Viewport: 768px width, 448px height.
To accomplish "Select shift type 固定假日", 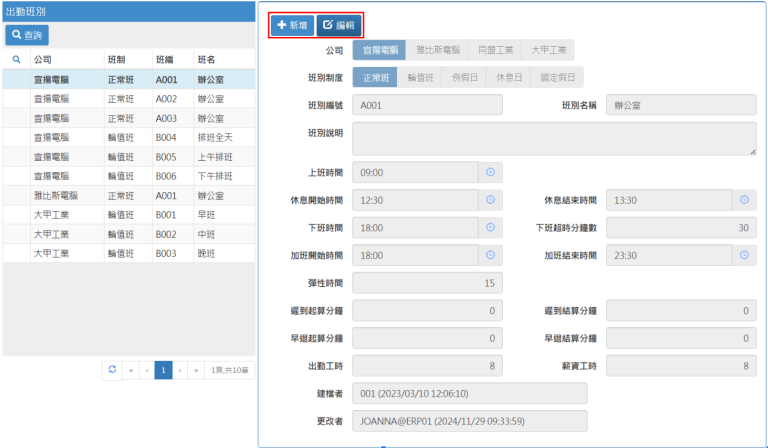I will pos(557,77).
